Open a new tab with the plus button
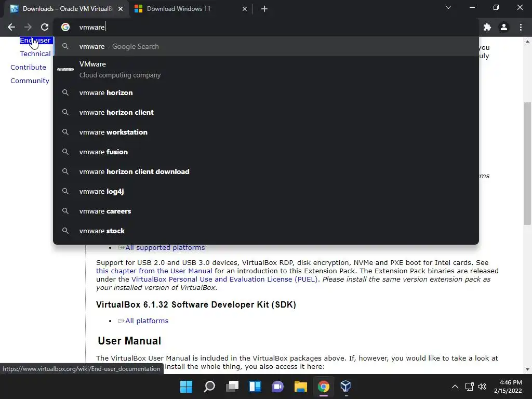The image size is (532, 399). 264,9
